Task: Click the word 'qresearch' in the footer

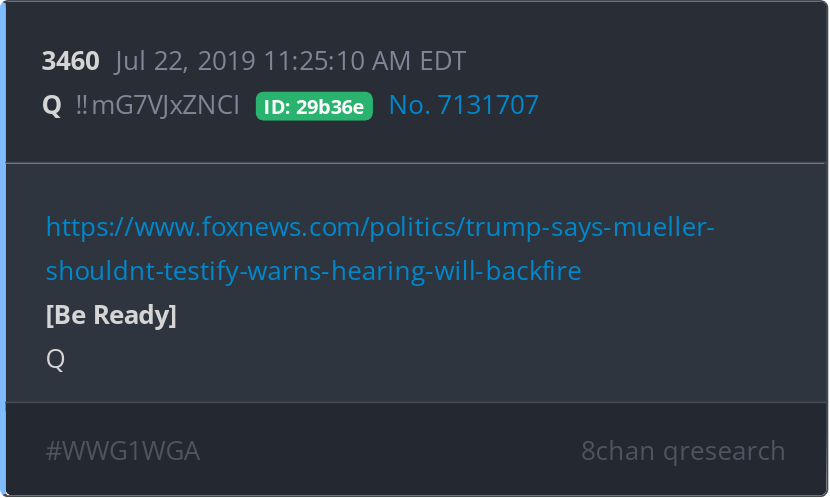Action: coord(724,452)
